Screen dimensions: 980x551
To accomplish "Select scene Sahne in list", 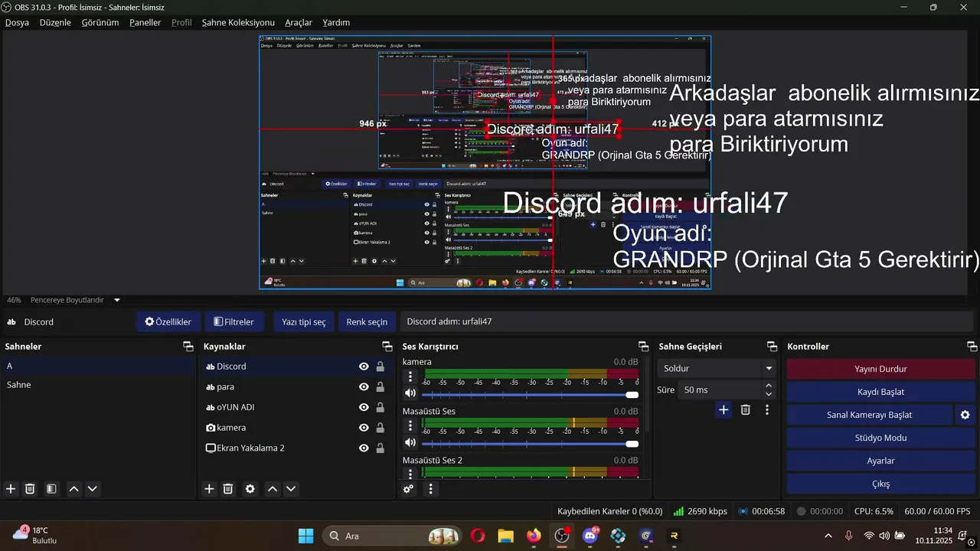I will (x=98, y=384).
